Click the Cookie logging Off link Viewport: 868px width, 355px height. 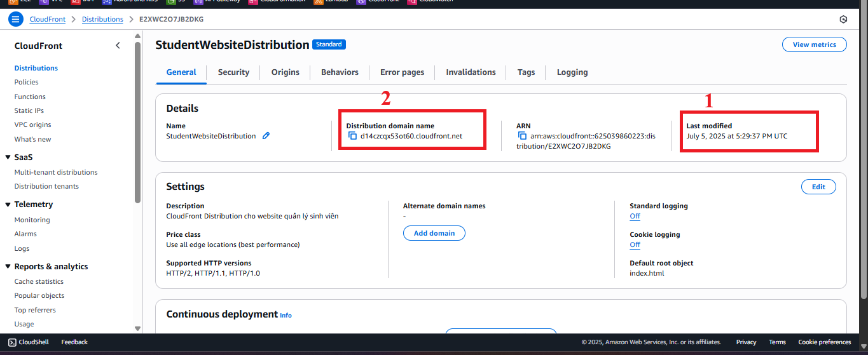[635, 244]
